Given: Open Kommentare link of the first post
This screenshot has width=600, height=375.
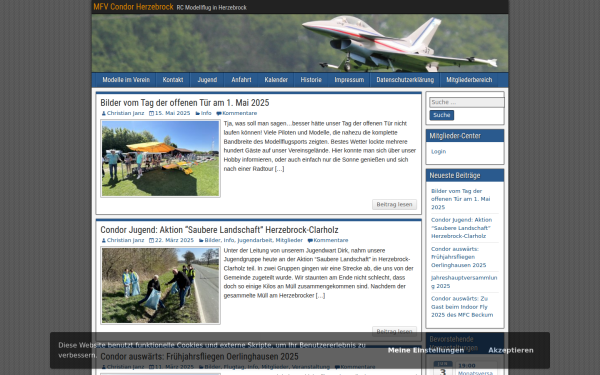Looking at the screenshot, I should point(240,113).
